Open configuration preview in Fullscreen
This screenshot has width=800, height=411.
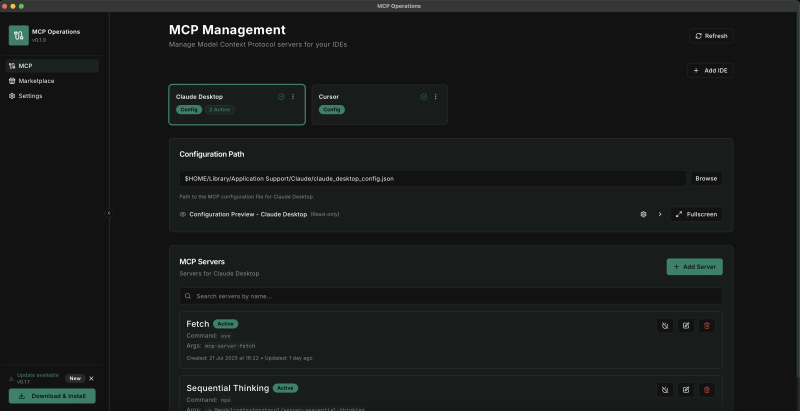696,214
